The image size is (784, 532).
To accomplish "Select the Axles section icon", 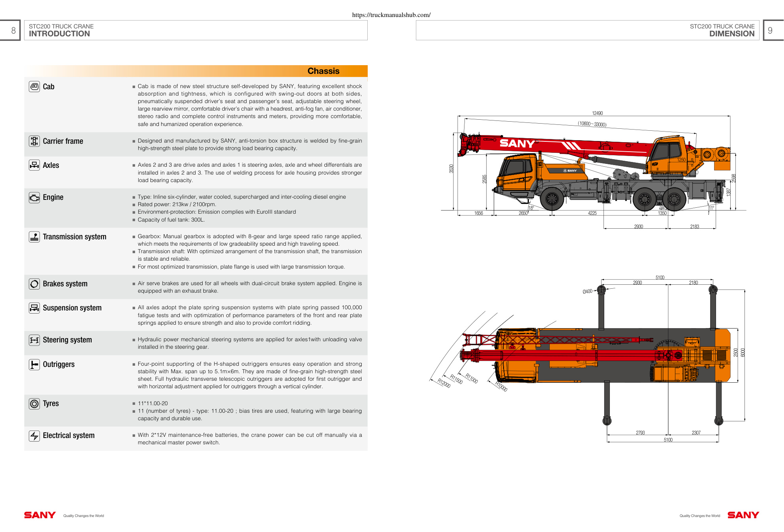I will pyautogui.click(x=34, y=165).
